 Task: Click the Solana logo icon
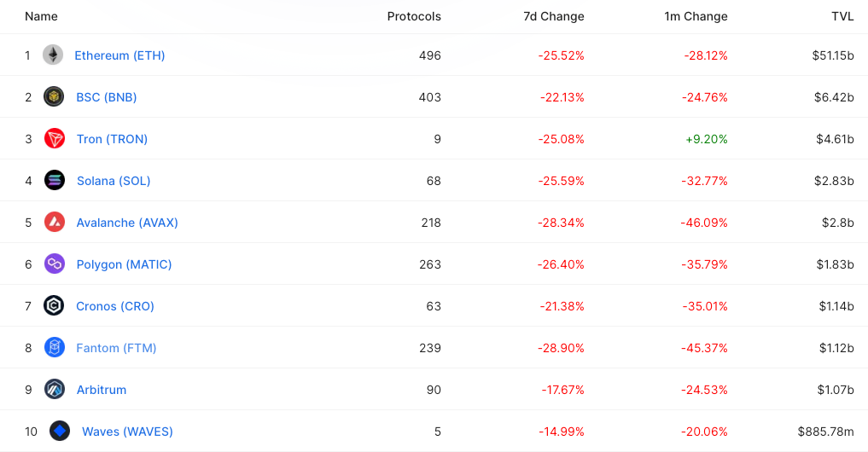[x=55, y=180]
